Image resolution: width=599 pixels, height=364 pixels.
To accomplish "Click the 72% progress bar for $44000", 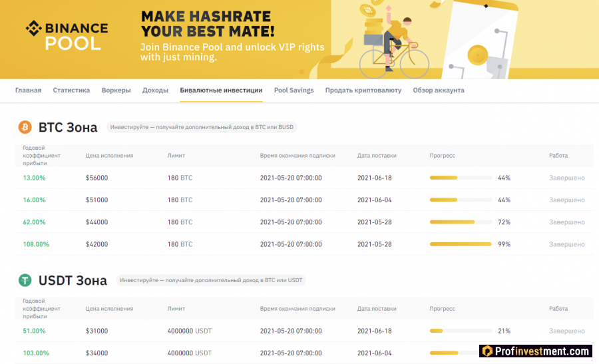I will point(461,222).
